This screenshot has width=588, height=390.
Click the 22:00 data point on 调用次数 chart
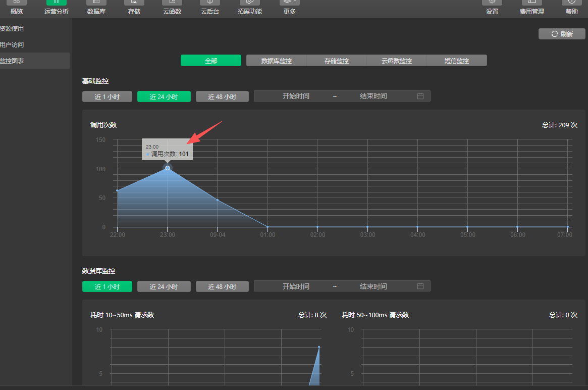point(118,190)
